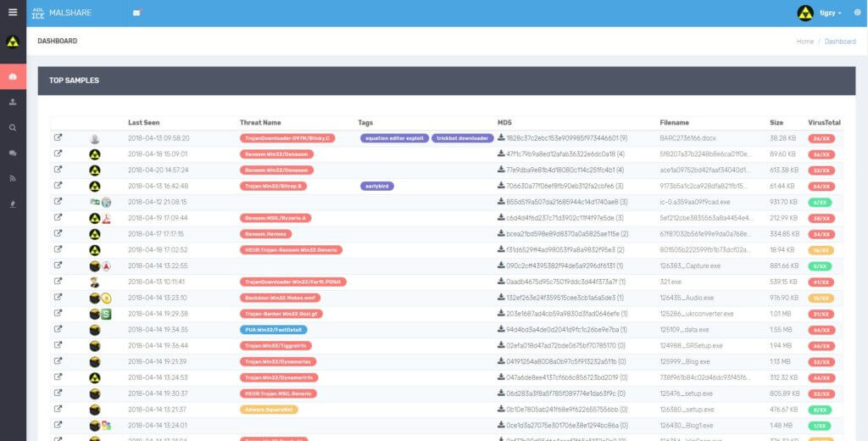The image size is (868, 441).
Task: Select the home dashboard item in sidebar
Action: click(13, 77)
